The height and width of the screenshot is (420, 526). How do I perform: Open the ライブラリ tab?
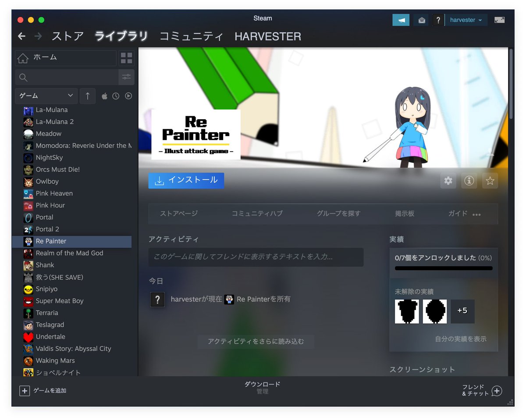coord(121,36)
